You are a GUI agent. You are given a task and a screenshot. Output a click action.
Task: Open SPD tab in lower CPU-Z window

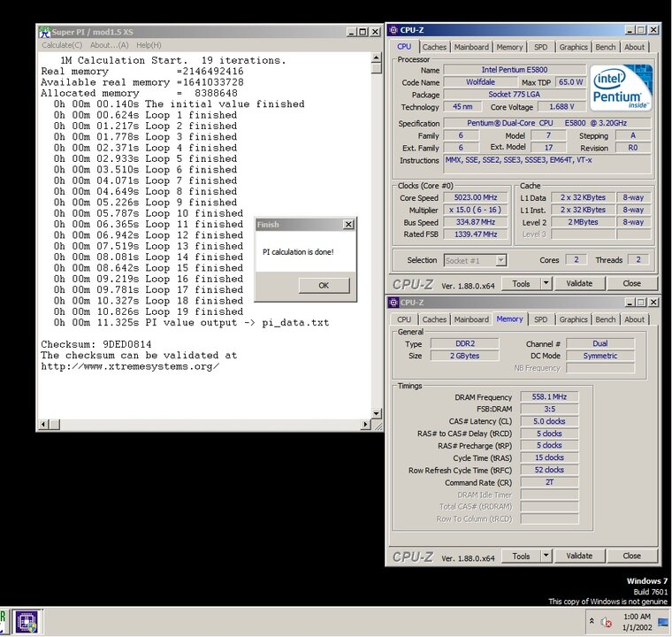coord(541,319)
